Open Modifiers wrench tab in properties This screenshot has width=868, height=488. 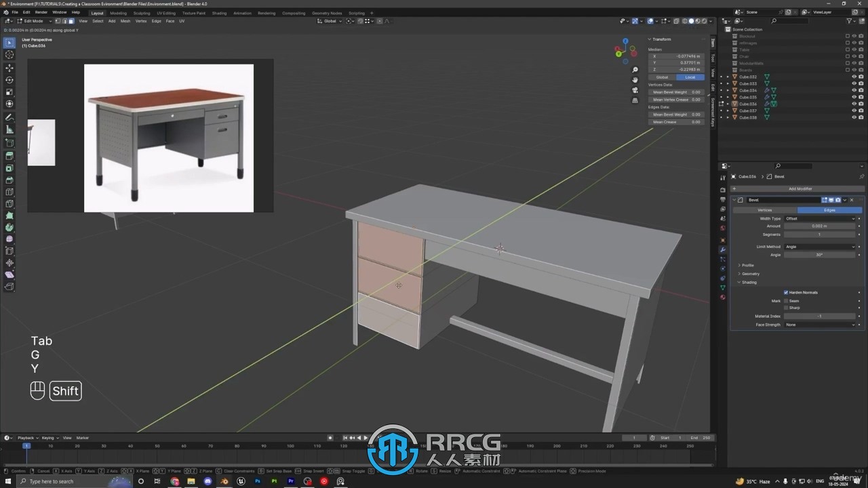(x=723, y=249)
